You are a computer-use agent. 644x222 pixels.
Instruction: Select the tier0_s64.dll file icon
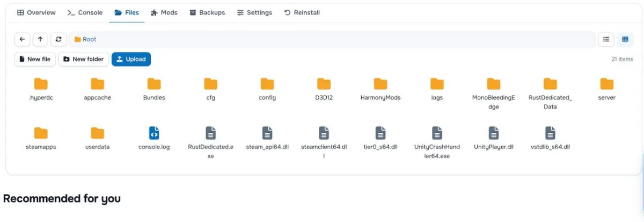pyautogui.click(x=380, y=133)
